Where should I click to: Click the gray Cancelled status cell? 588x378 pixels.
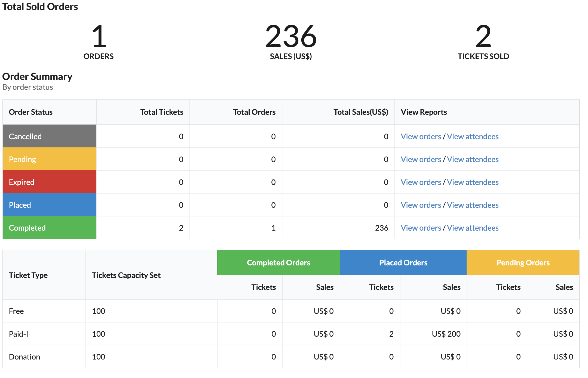[x=50, y=136]
